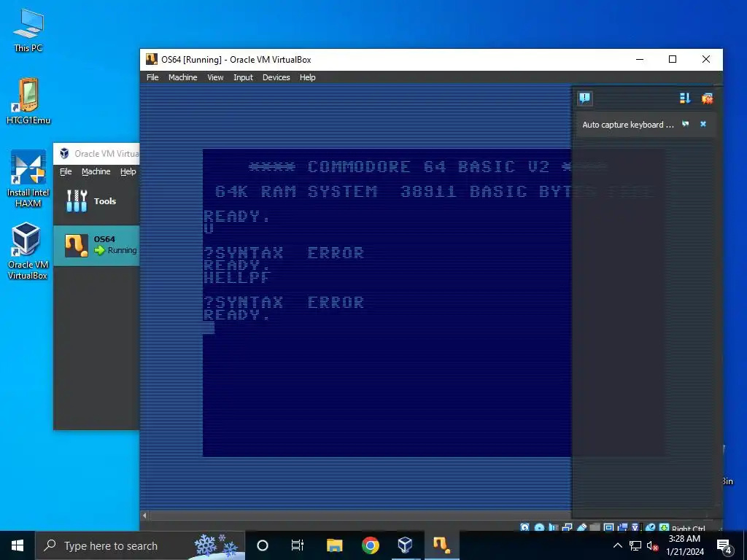Open the Machine menu in OS64 window
Screen dimensions: 747x560
(x=182, y=77)
